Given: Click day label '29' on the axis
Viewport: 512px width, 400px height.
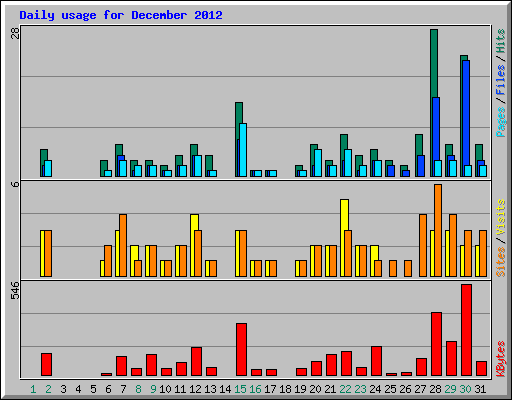Looking at the screenshot, I should [450, 389].
